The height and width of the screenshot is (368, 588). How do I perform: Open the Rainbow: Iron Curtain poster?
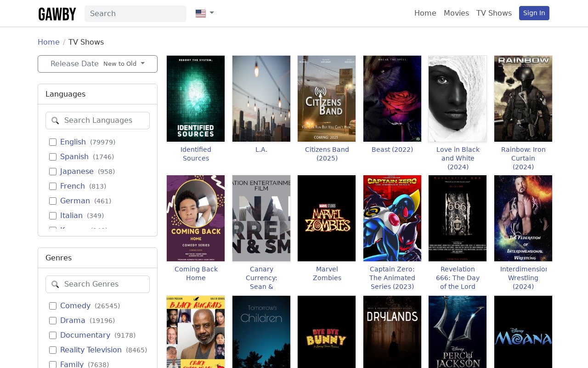tap(523, 98)
